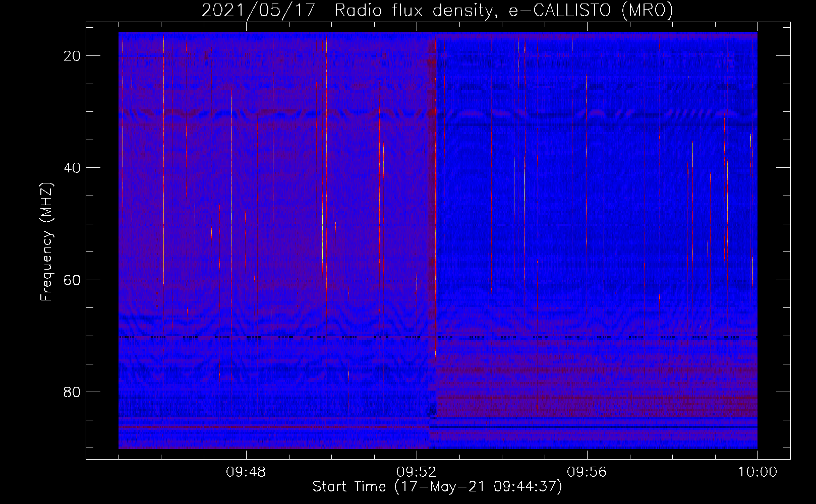Image resolution: width=816 pixels, height=504 pixels.
Task: Click the 20 frequency tick label
Action: 72,56
